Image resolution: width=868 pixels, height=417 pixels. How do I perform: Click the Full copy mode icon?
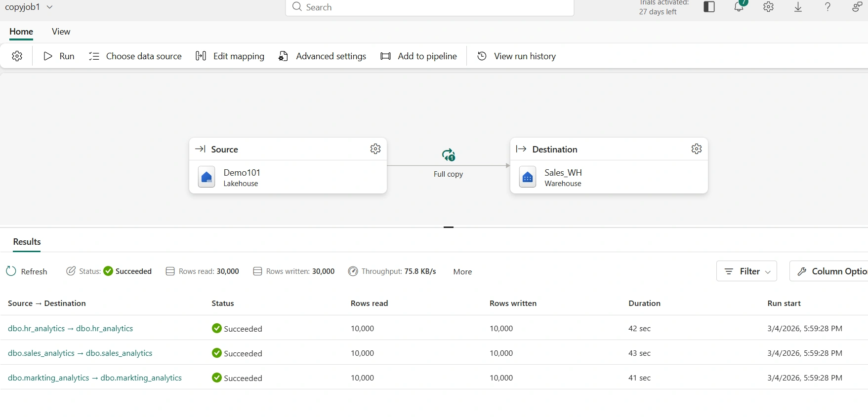(449, 155)
